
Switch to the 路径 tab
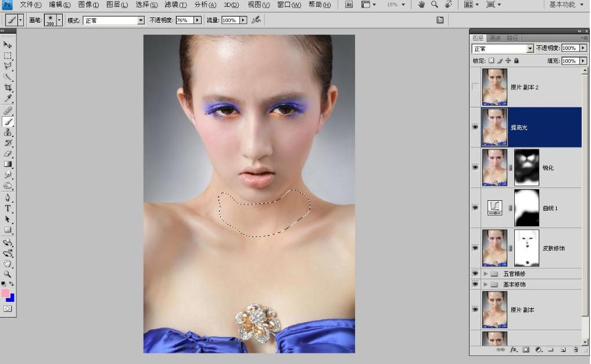[x=512, y=38]
